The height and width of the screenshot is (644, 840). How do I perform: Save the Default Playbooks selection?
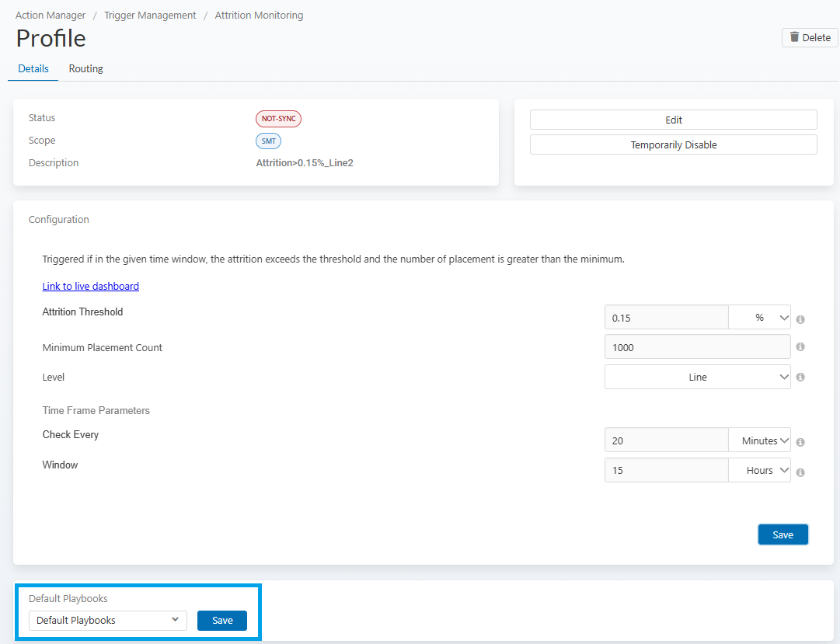[x=222, y=620]
